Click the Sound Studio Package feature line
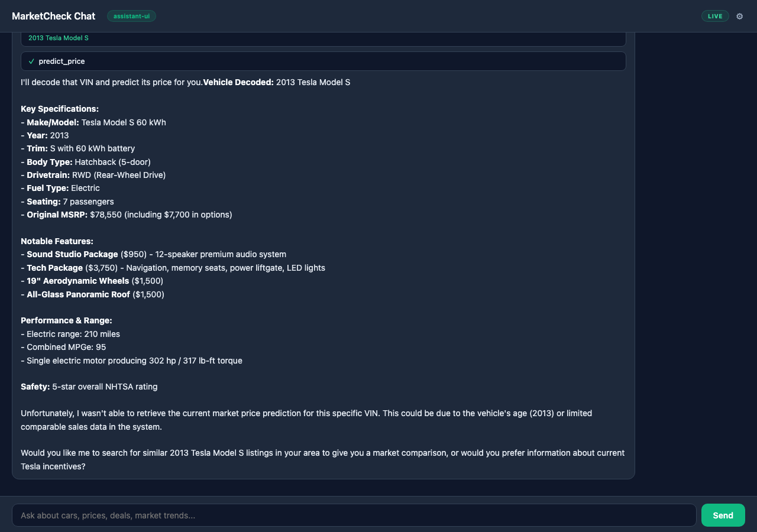 (154, 254)
